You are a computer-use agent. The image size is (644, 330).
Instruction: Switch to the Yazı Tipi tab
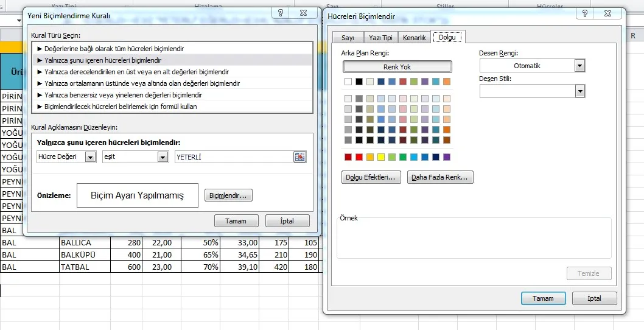pos(381,38)
